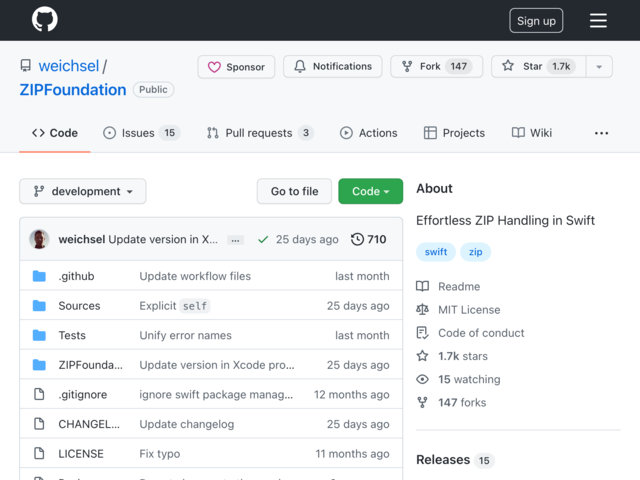
Task: Switch to the Issues tab
Action: [x=141, y=133]
